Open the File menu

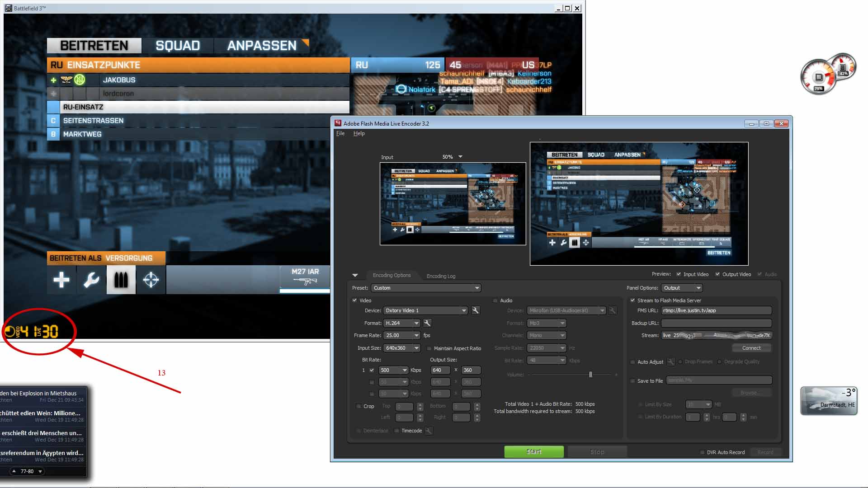click(x=340, y=133)
